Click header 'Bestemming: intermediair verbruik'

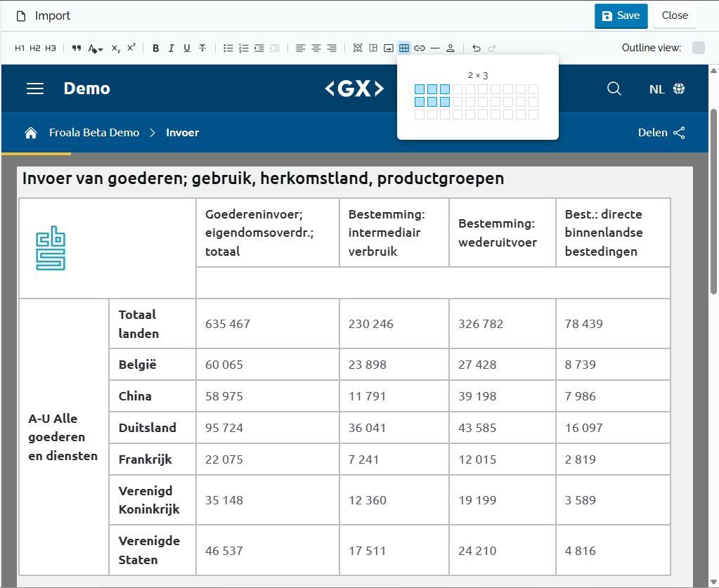click(394, 233)
